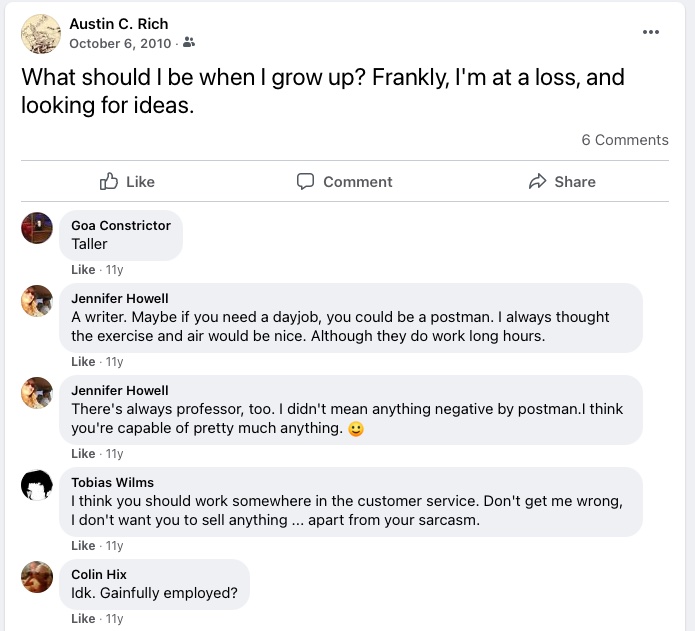Like Colin Hix's "Gainfully employed" comment

click(x=83, y=619)
